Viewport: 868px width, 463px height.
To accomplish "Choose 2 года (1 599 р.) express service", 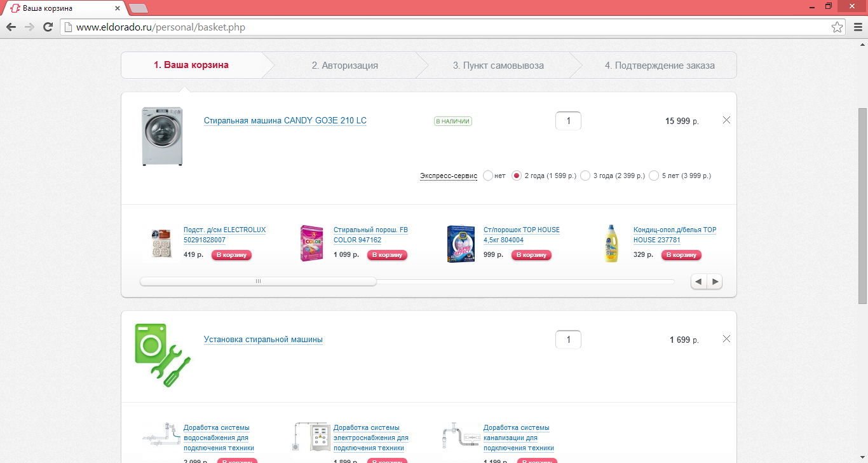I will click(517, 176).
